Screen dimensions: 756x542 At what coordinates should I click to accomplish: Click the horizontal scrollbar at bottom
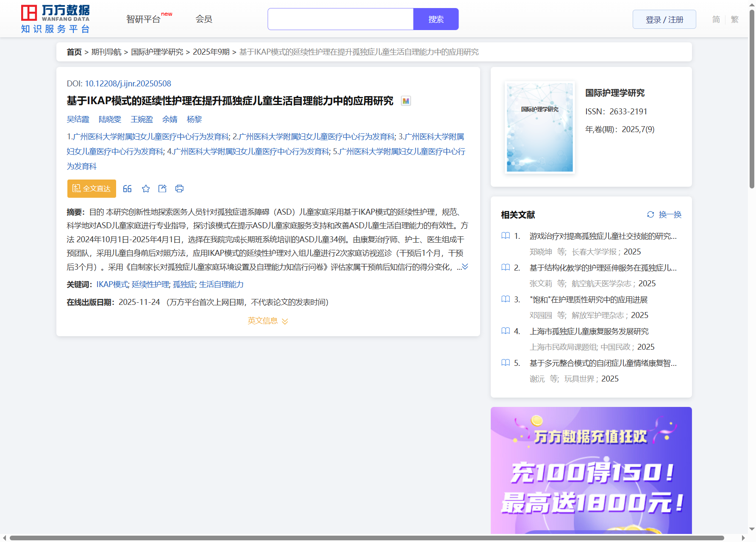coord(367,538)
